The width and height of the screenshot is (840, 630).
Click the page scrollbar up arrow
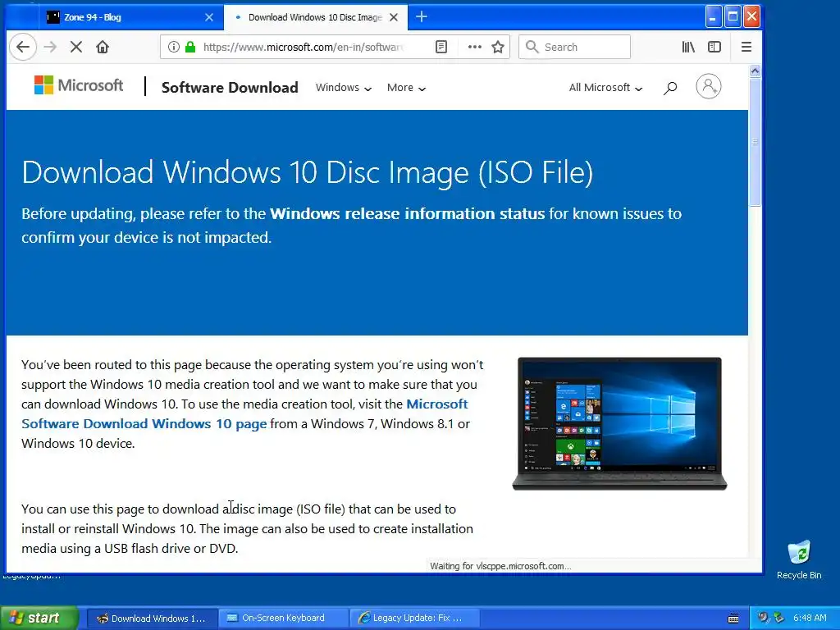(755, 71)
